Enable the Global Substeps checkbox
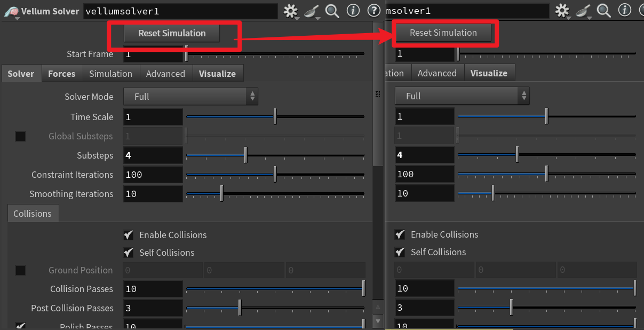Image resolution: width=644 pixels, height=330 pixels. point(20,136)
